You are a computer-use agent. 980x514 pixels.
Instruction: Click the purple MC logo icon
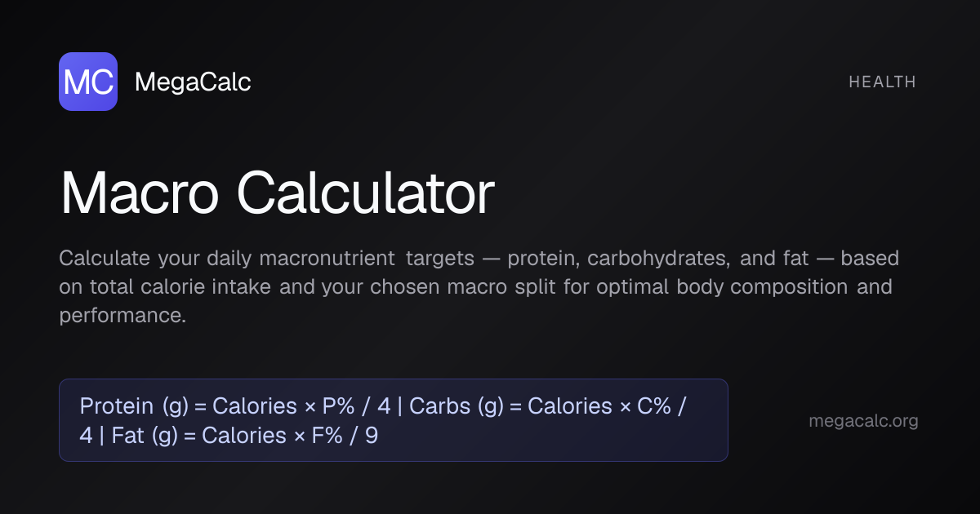point(88,82)
